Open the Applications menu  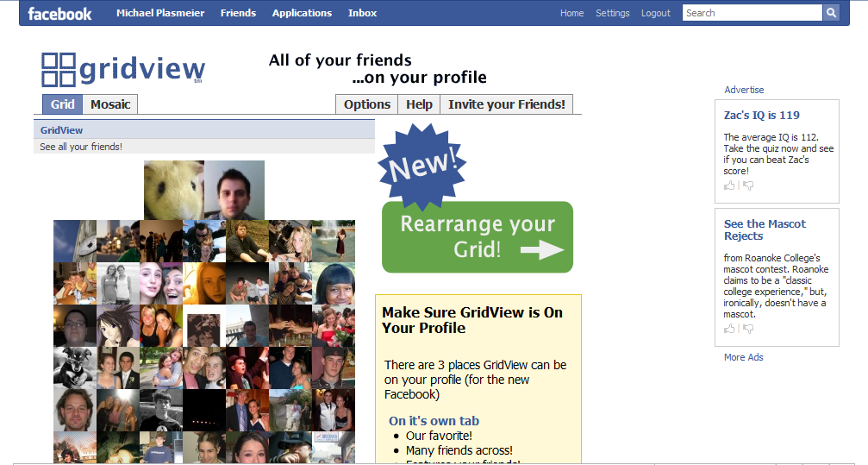coord(302,13)
